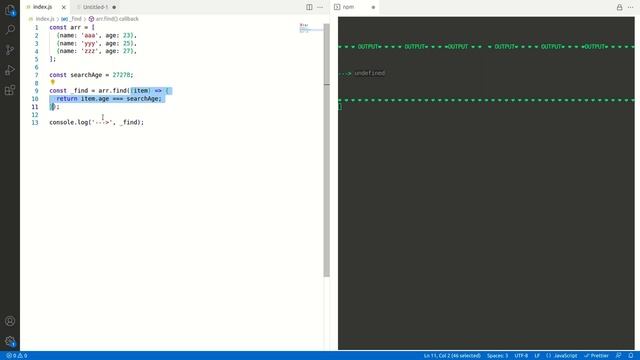This screenshot has width=640, height=360.
Task: Open the npm panel More Actions ellipsis
Action: (631, 7)
